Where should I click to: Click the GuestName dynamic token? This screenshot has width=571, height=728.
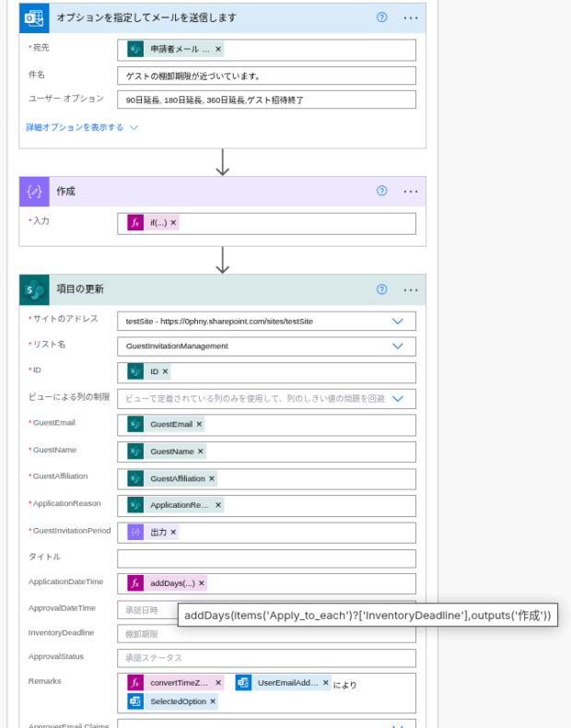click(x=167, y=452)
